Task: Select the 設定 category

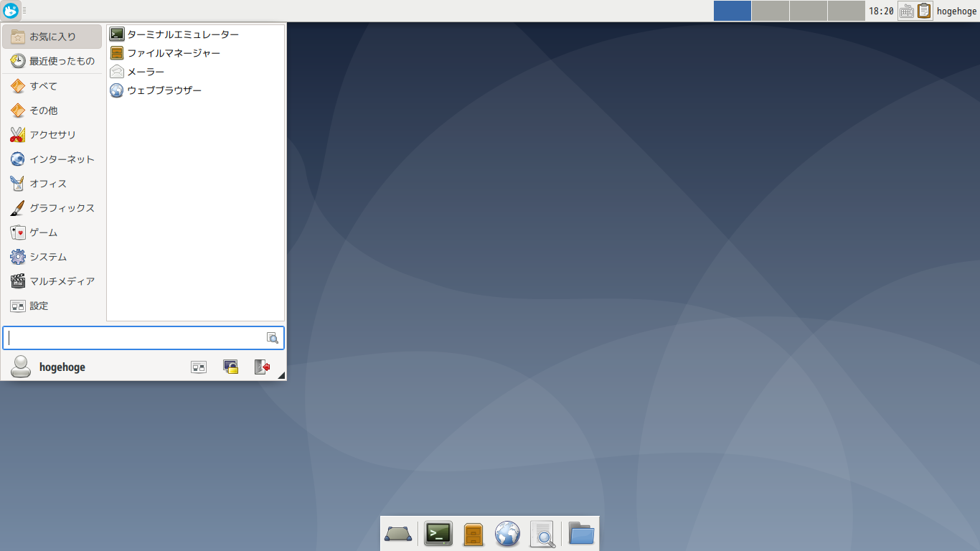Action: tap(52, 306)
